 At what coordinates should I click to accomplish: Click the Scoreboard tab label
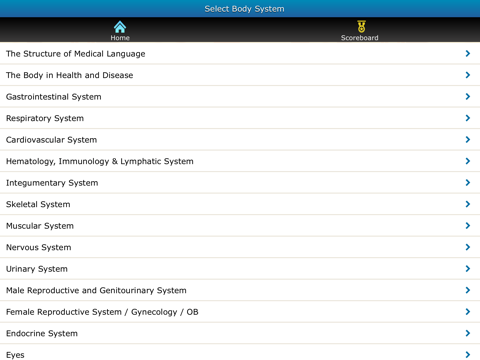click(360, 38)
